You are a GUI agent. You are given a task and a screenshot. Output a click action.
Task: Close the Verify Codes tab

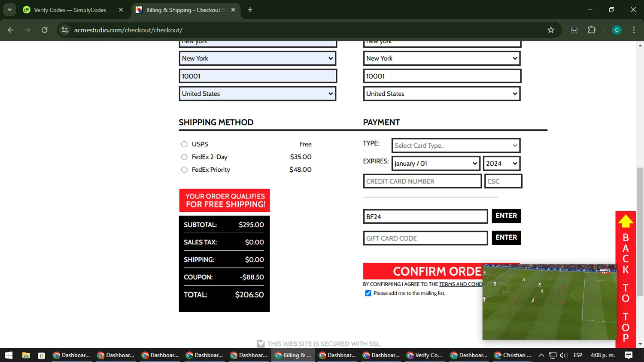click(x=121, y=9)
